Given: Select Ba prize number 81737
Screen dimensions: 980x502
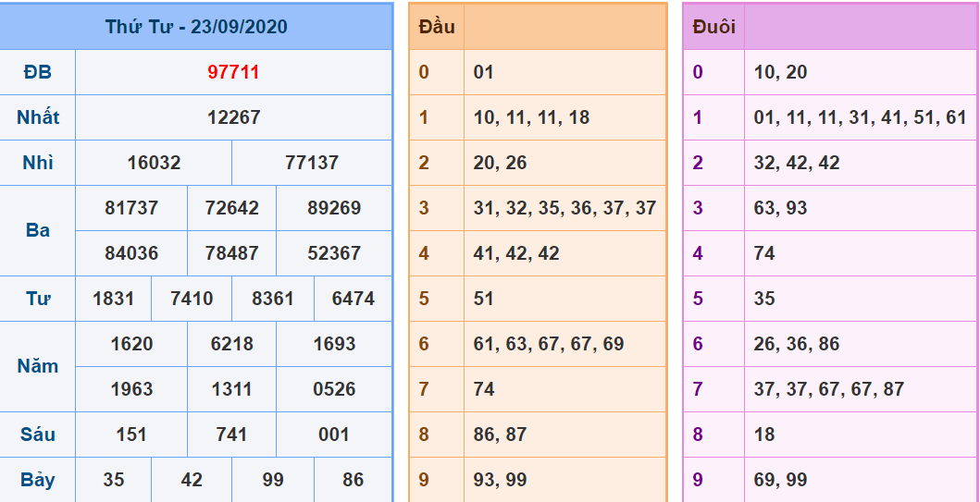Looking at the screenshot, I should (131, 208).
